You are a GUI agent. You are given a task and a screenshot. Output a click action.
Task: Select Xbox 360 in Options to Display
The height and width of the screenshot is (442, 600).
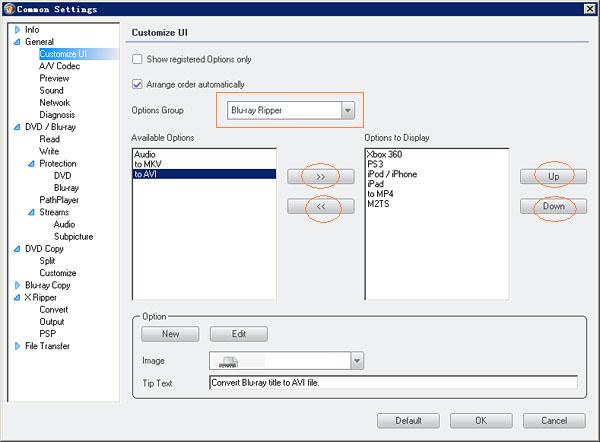pos(437,154)
